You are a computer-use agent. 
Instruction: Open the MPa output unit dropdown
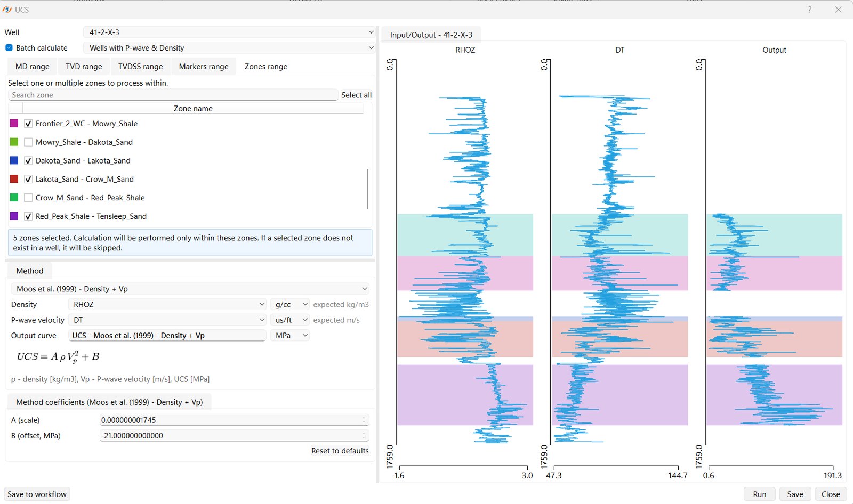click(290, 335)
